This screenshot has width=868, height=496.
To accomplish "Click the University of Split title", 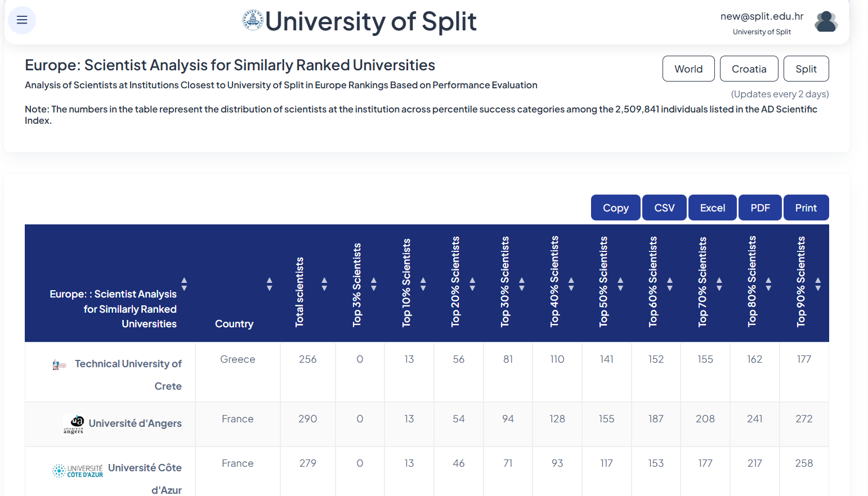I will [x=371, y=21].
